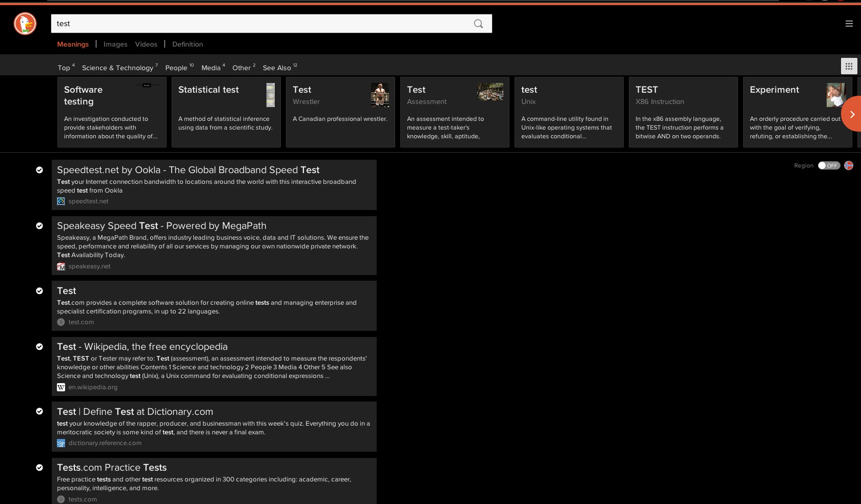Click checkmark badge beside Dictionary.com result

pyautogui.click(x=39, y=411)
